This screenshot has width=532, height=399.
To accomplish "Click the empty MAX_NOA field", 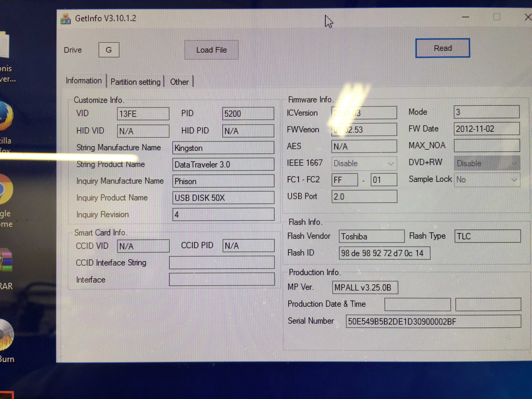I will click(x=487, y=145).
